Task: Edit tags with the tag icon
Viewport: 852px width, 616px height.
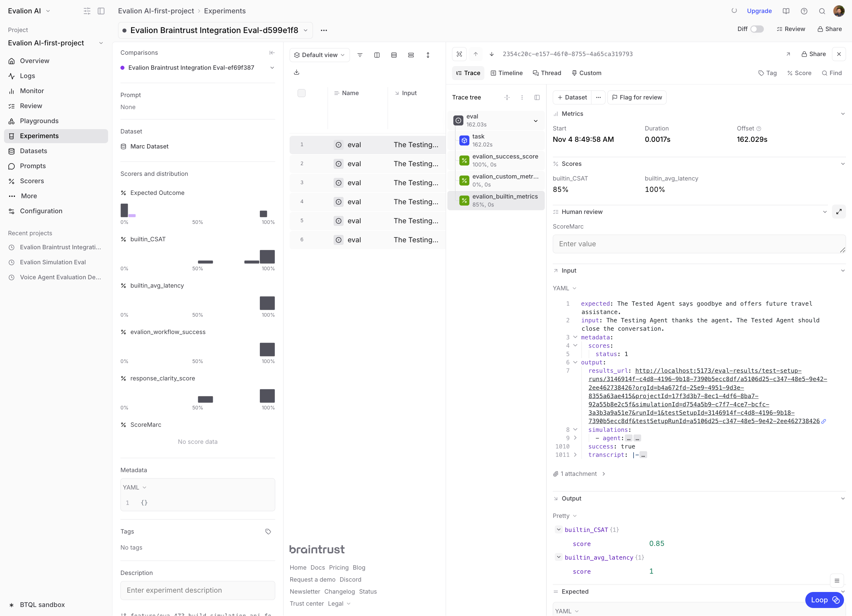Action: 268,532
